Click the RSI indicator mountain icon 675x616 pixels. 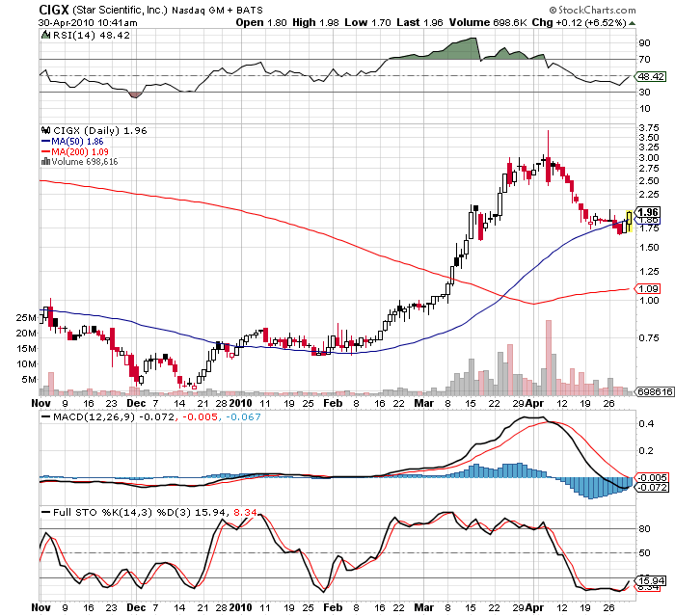coord(45,35)
